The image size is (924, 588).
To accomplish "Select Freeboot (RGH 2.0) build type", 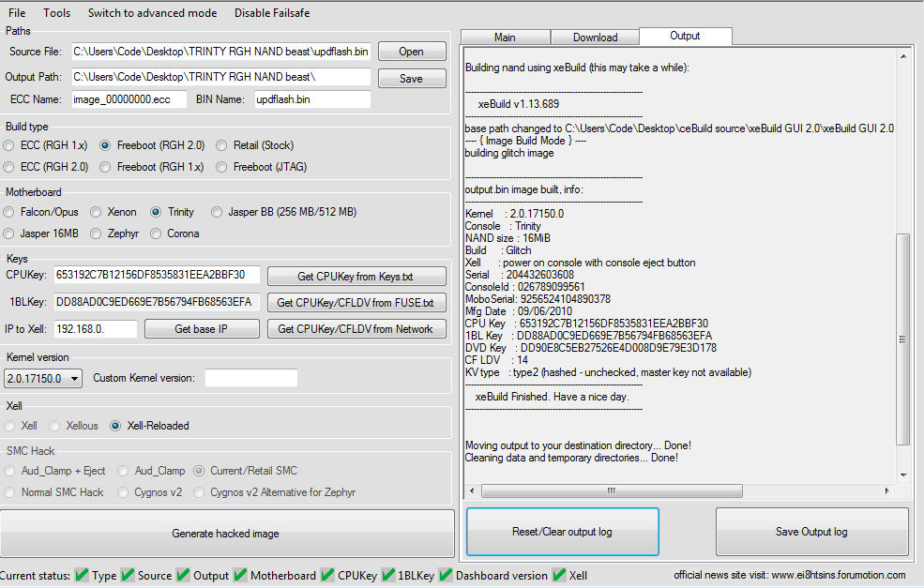I will (x=153, y=145).
